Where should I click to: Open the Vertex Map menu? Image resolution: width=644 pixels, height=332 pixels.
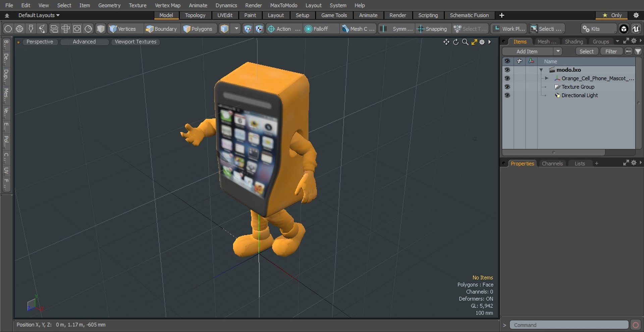pyautogui.click(x=167, y=5)
